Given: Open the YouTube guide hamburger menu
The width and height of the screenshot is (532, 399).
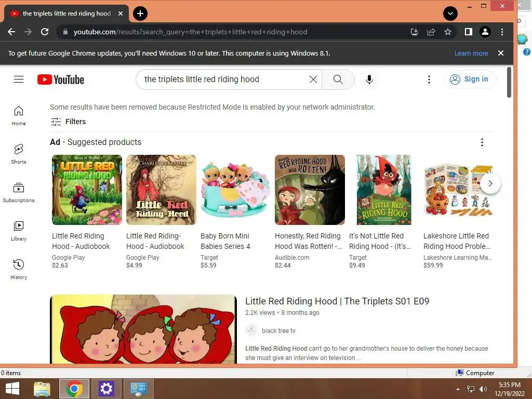Looking at the screenshot, I should coord(19,79).
